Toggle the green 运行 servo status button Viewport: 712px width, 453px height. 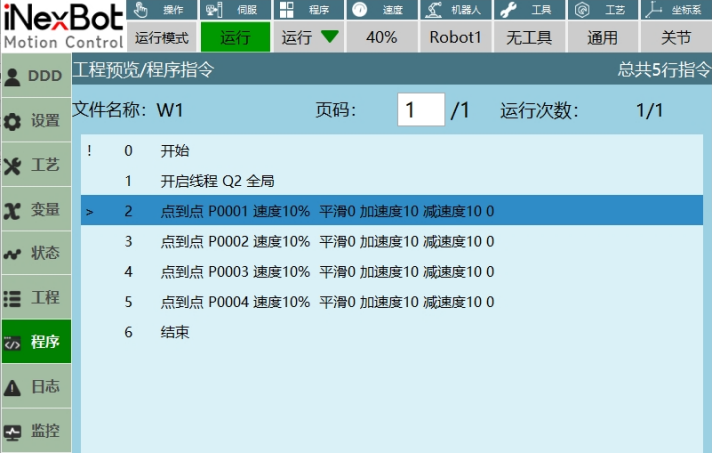click(235, 37)
